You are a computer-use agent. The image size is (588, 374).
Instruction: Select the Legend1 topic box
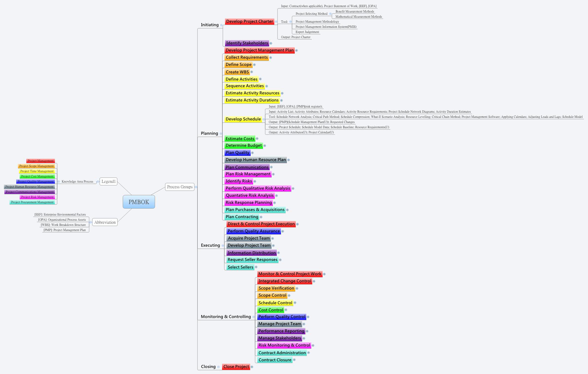[108, 182]
